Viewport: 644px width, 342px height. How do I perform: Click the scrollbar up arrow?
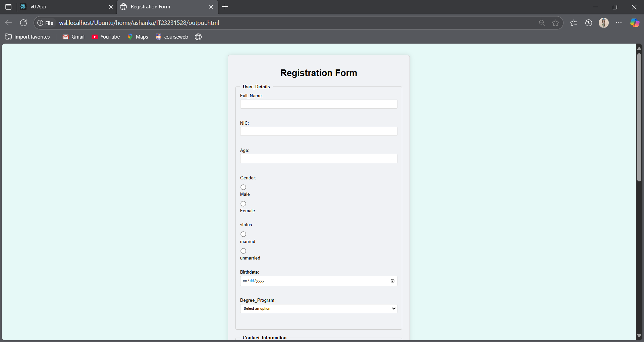[639, 49]
